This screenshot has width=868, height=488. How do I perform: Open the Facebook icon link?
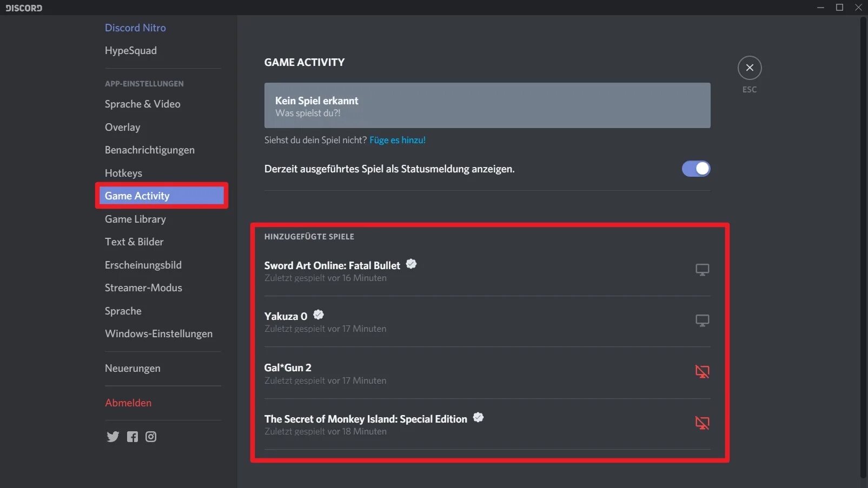(132, 437)
